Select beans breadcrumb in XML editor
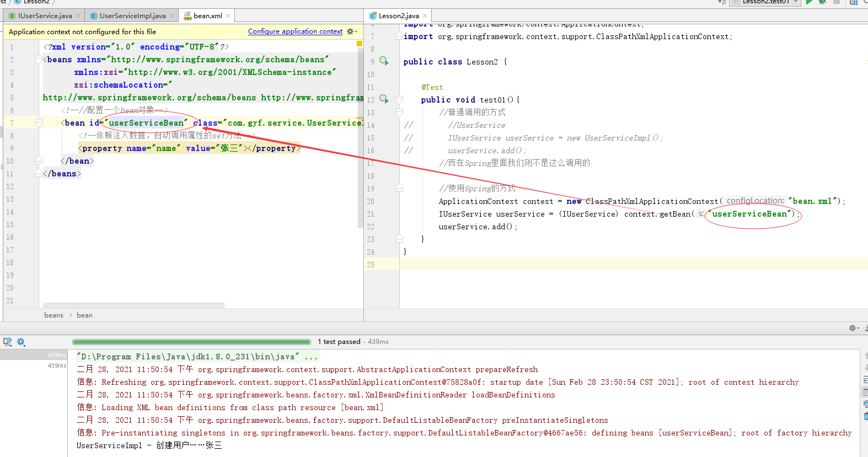 (53, 315)
